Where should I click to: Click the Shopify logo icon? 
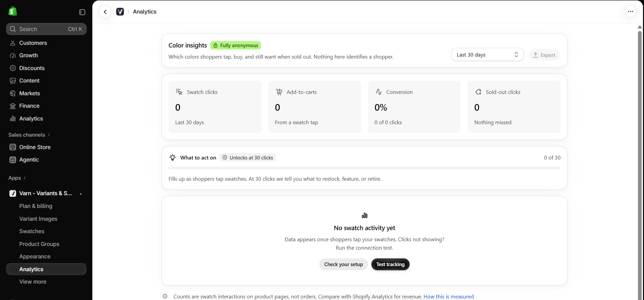pos(13,11)
